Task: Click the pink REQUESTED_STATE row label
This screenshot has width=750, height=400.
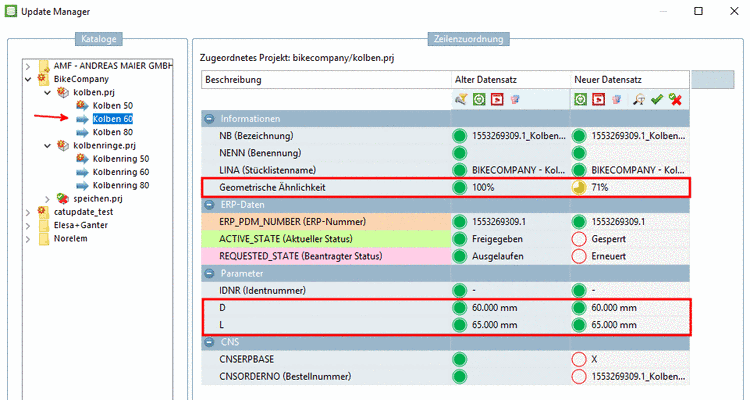Action: tap(300, 256)
